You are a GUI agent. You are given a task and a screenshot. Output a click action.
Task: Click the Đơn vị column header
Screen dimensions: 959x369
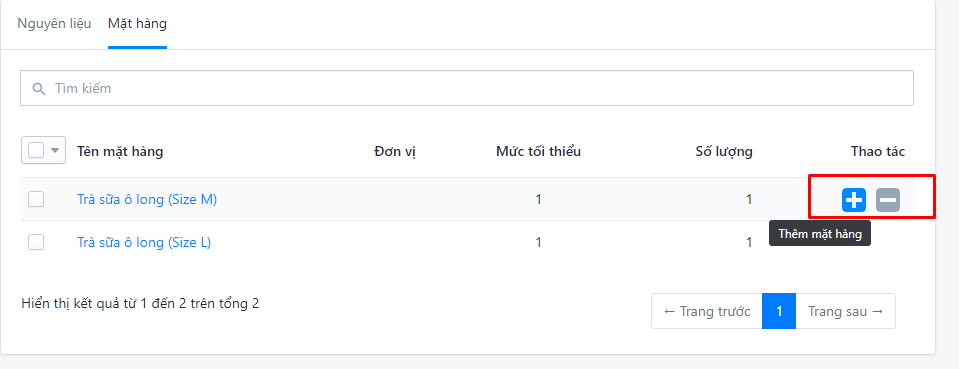pos(395,151)
